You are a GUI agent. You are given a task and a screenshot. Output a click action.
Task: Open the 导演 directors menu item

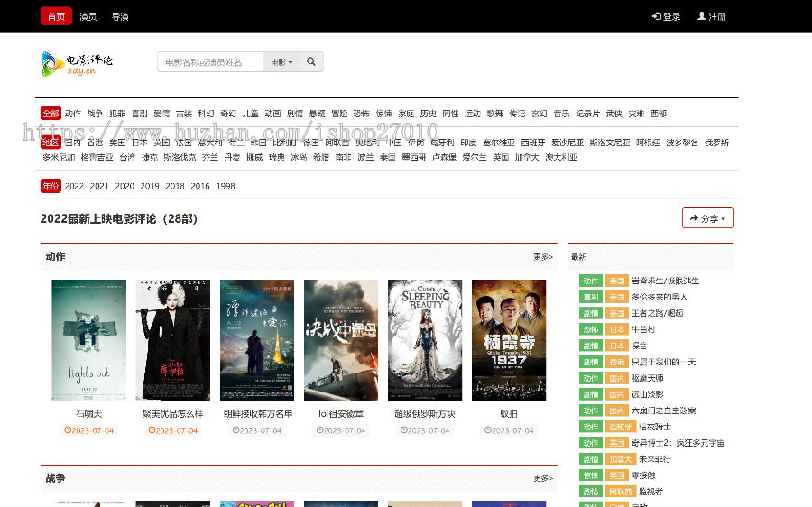point(120,16)
